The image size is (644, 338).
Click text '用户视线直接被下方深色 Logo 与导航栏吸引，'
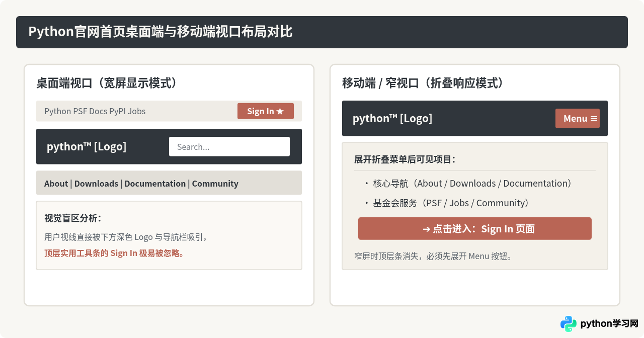click(x=126, y=237)
